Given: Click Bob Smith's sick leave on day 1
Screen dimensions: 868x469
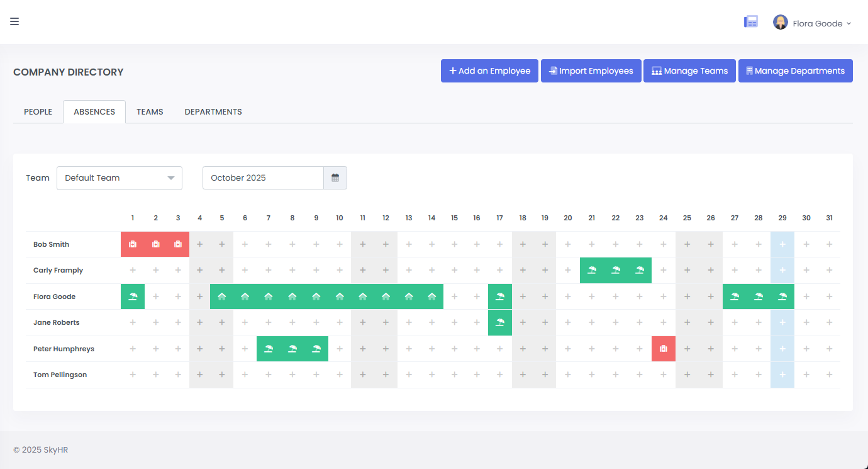Looking at the screenshot, I should [x=133, y=244].
